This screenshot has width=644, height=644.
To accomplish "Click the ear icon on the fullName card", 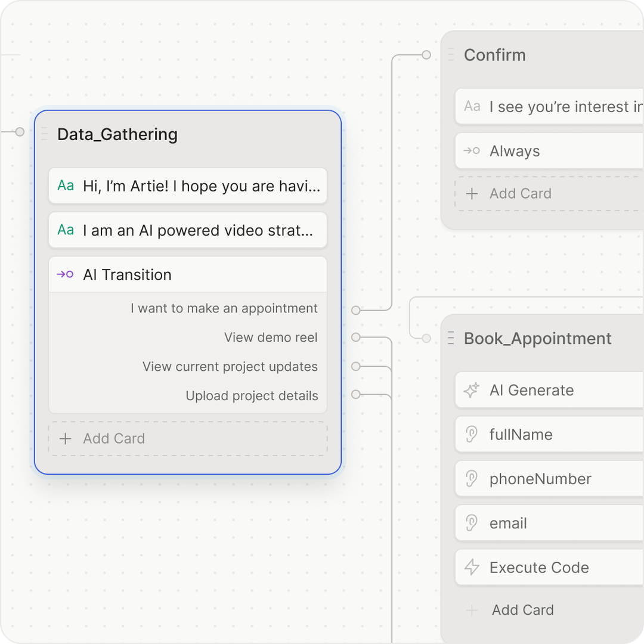I will pyautogui.click(x=472, y=434).
